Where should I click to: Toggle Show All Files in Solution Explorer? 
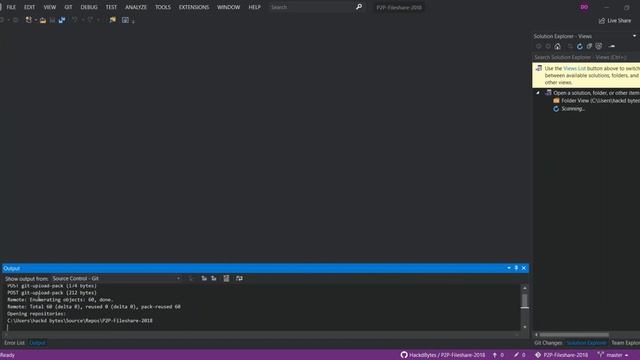point(599,46)
